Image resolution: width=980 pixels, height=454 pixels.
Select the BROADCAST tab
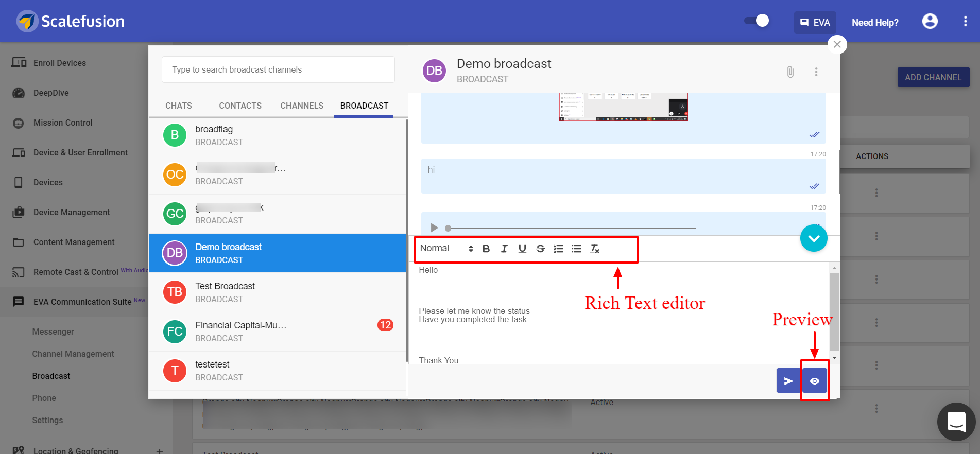pos(364,106)
